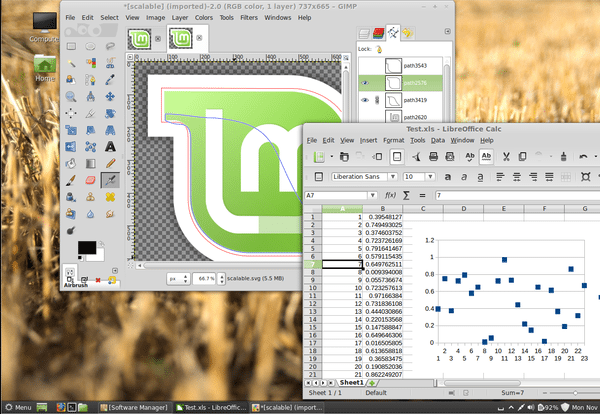Screen dimensions: 600x414
Task: Open GIMP Colors menu
Action: [x=204, y=18]
